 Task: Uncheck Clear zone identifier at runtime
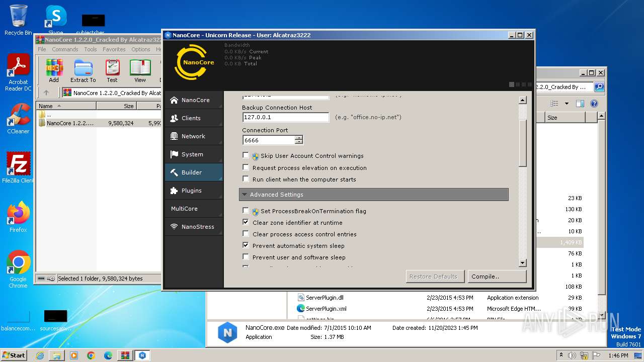246,222
